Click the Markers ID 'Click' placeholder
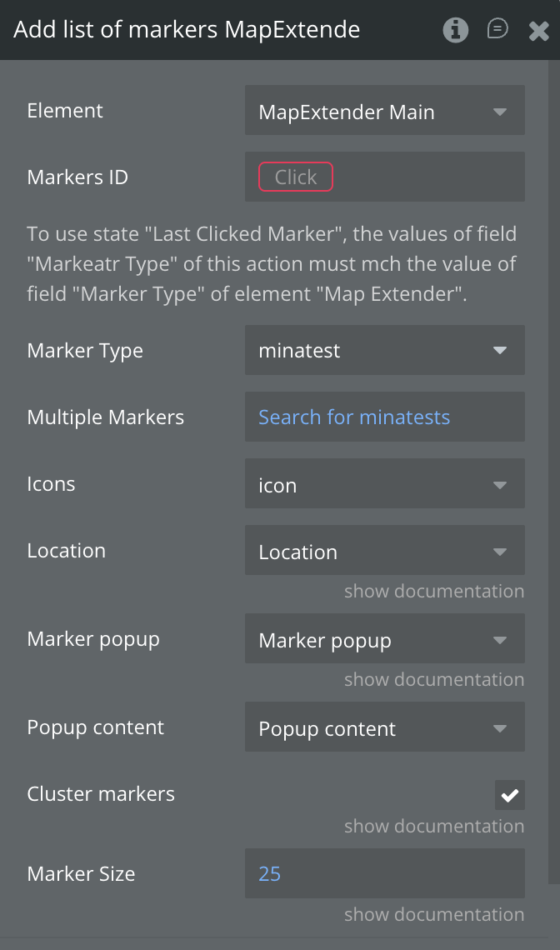Viewport: 560px width, 950px height. (296, 177)
